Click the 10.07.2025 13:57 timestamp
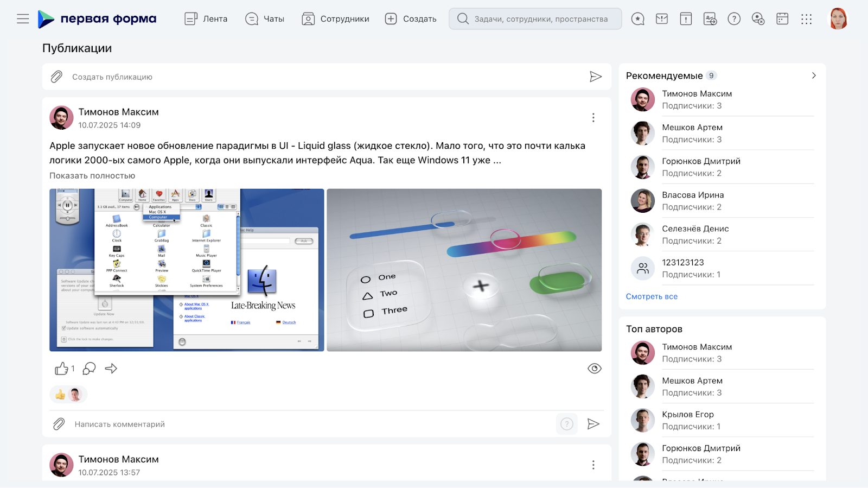The width and height of the screenshot is (868, 488). coord(109,473)
